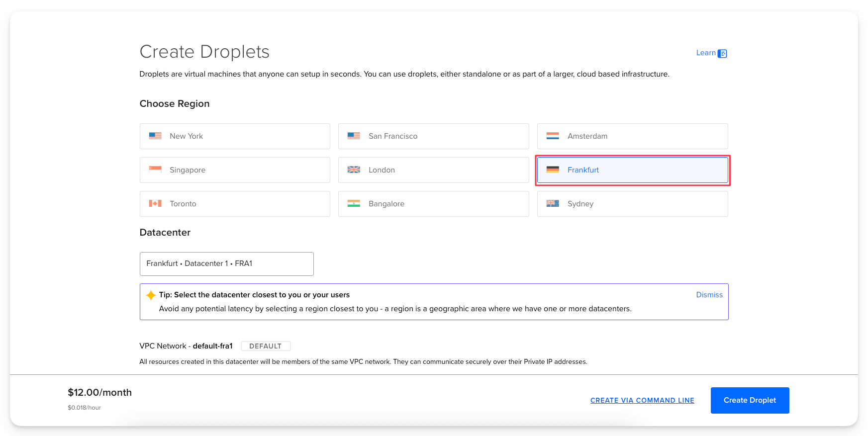The width and height of the screenshot is (868, 436).
Task: Click the Create Droplets heading
Action: click(204, 52)
